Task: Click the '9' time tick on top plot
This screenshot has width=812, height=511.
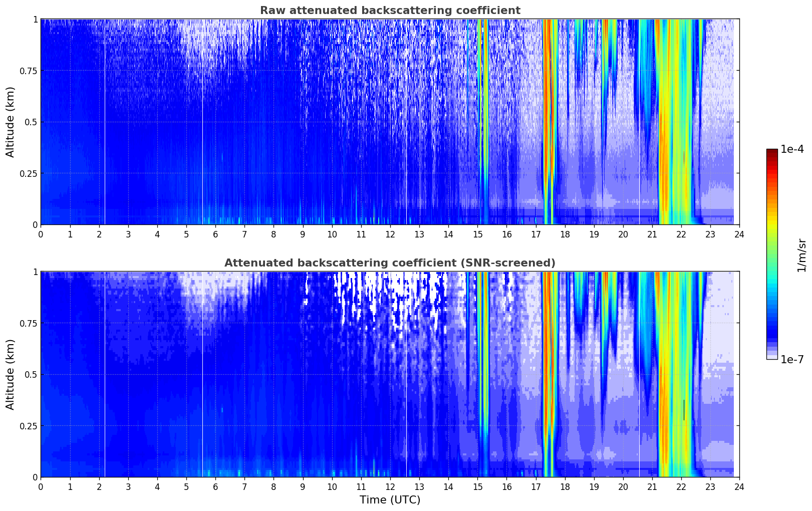Action: [303, 234]
